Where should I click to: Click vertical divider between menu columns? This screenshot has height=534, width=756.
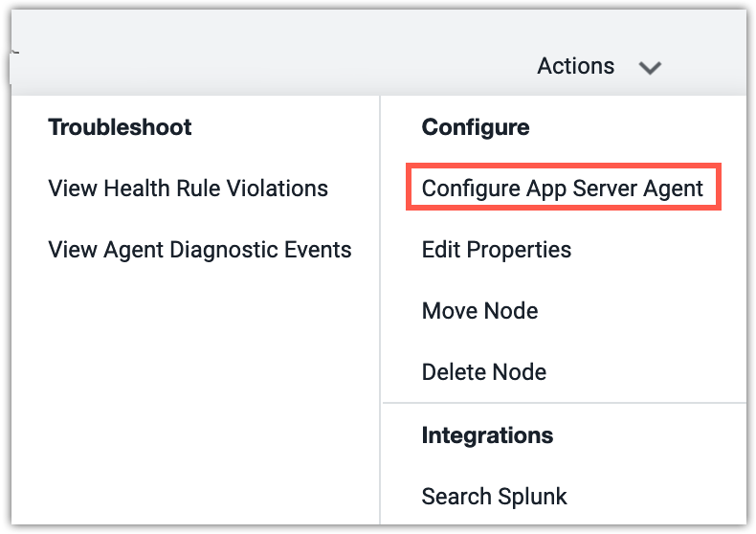click(381, 308)
